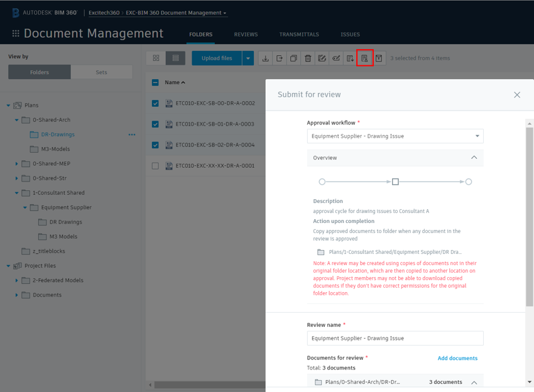Screen dimensions: 534x392
Task: Collapse the 1-Consultant Shared folder
Action: pyautogui.click(x=17, y=193)
